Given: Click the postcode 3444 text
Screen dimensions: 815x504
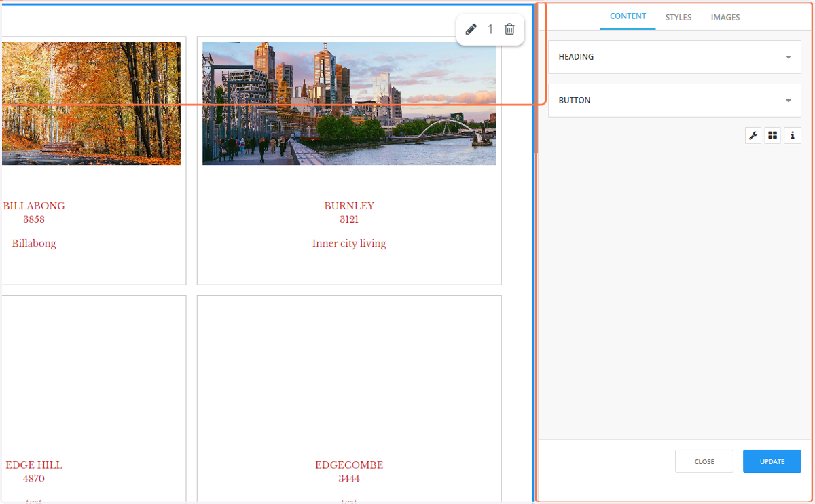Looking at the screenshot, I should 349,480.
